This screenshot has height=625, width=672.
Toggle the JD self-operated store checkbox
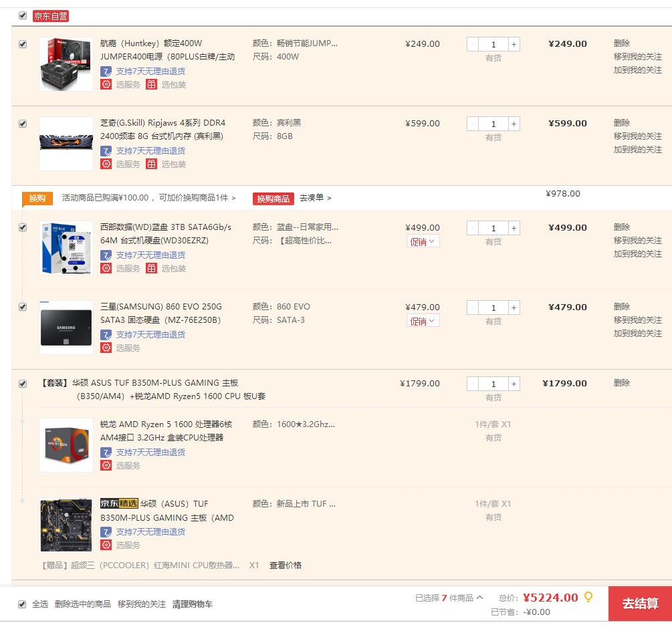(23, 15)
